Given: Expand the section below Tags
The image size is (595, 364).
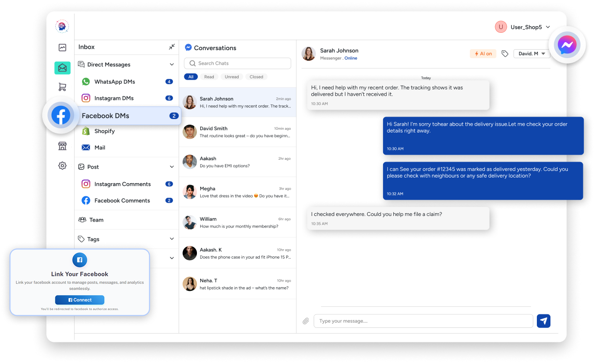Looking at the screenshot, I should click(172, 258).
